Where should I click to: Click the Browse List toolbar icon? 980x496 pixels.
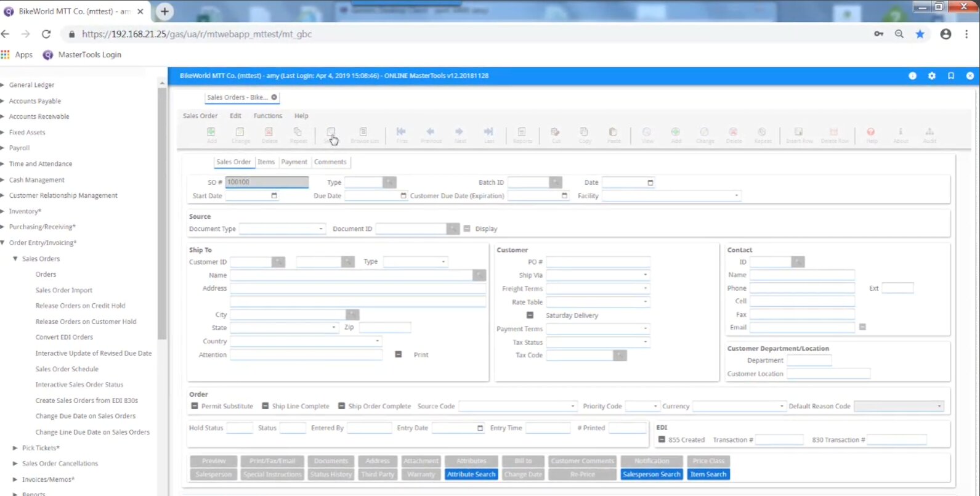coord(363,135)
